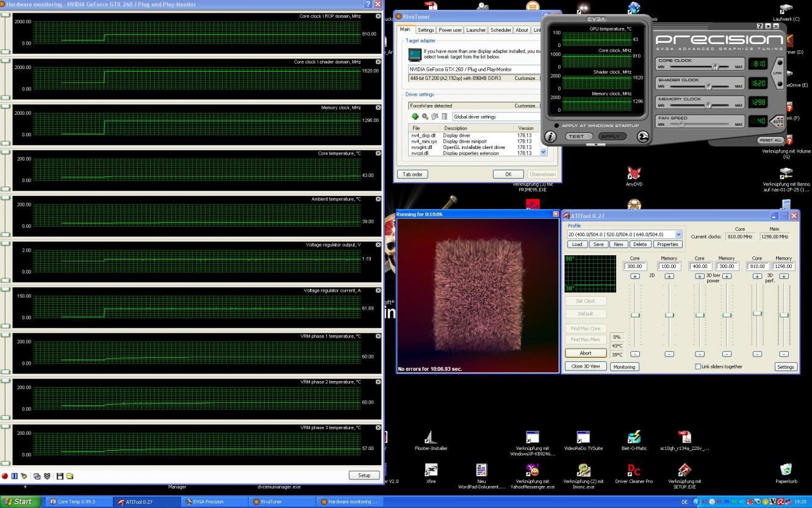Open the ForceWare detected Customize dropdown
Image resolution: width=812 pixels, height=508 pixels.
point(526,106)
